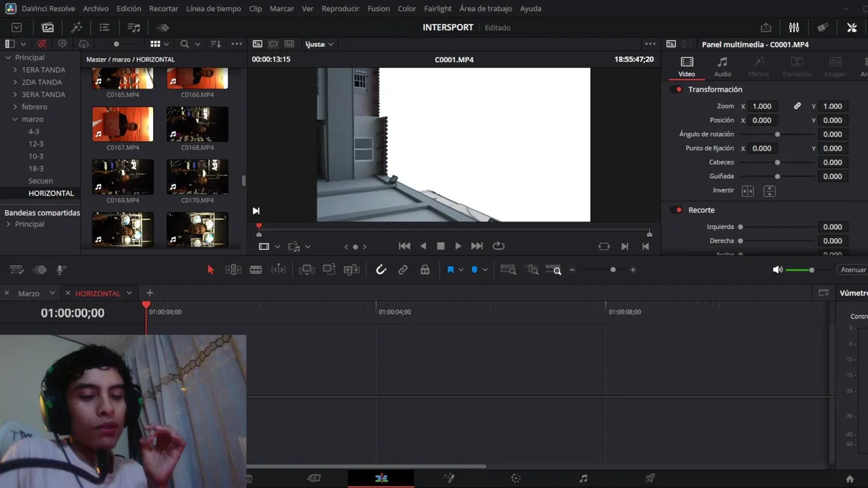Select the HORIZONTAL bin in folder tree

[x=51, y=193]
